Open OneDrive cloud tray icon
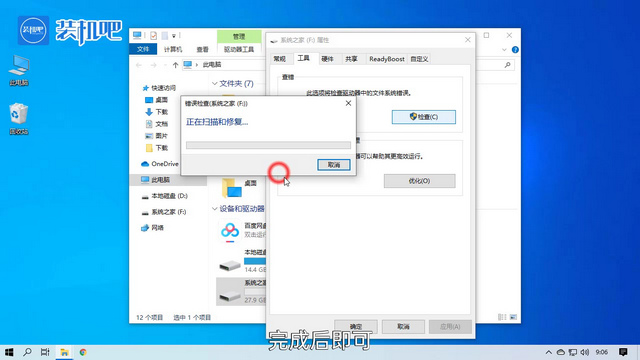 coord(561,352)
